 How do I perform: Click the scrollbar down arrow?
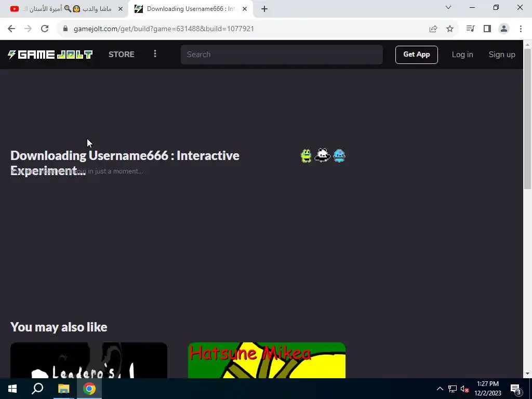[x=527, y=374]
